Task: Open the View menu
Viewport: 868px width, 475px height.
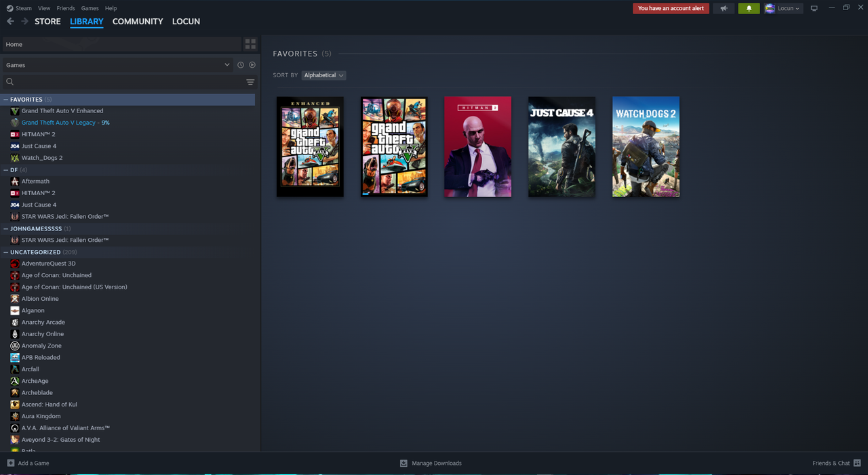Action: coord(44,8)
